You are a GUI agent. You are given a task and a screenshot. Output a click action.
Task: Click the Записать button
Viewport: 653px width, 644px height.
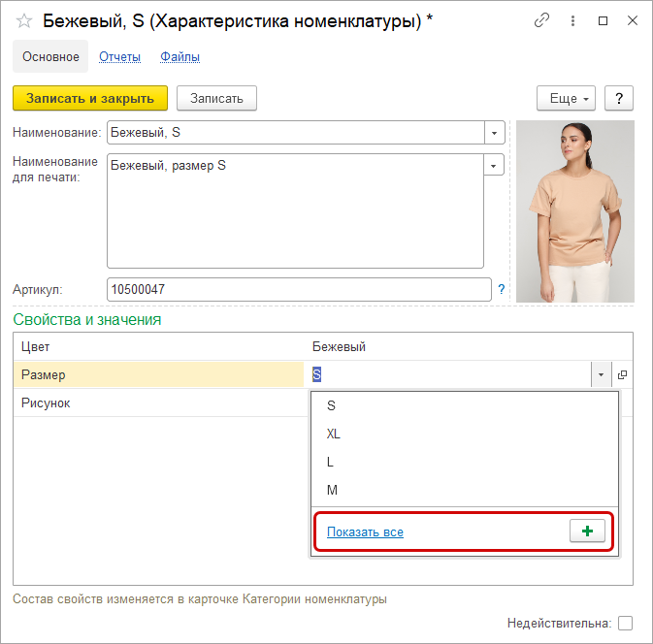tap(216, 98)
